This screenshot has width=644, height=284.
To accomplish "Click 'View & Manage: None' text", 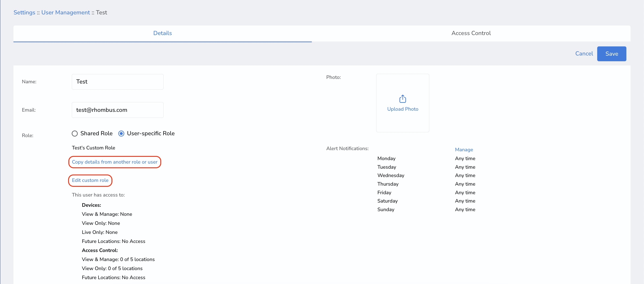I will click(x=107, y=214).
